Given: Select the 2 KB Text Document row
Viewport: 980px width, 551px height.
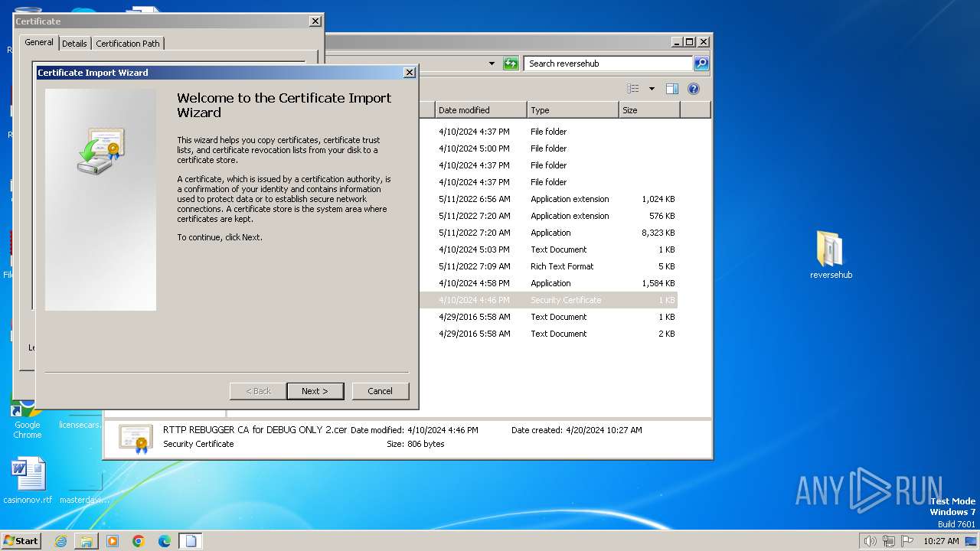Looking at the screenshot, I should (548, 334).
